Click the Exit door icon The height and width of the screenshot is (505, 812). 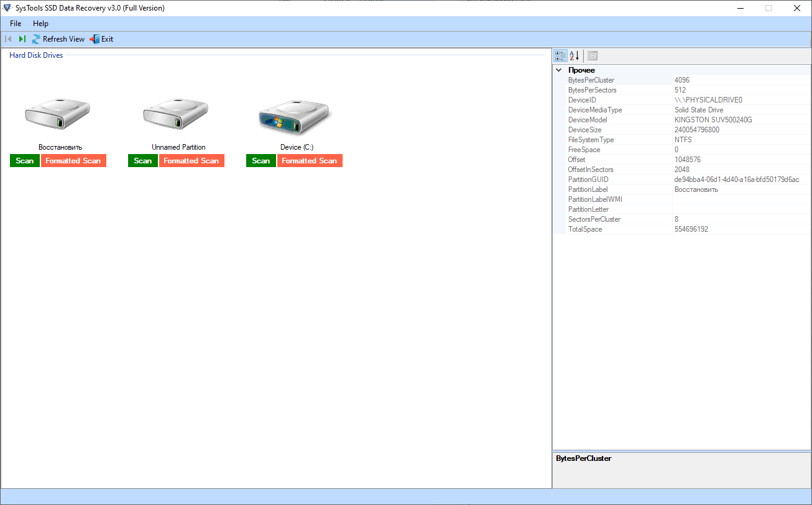pyautogui.click(x=95, y=39)
